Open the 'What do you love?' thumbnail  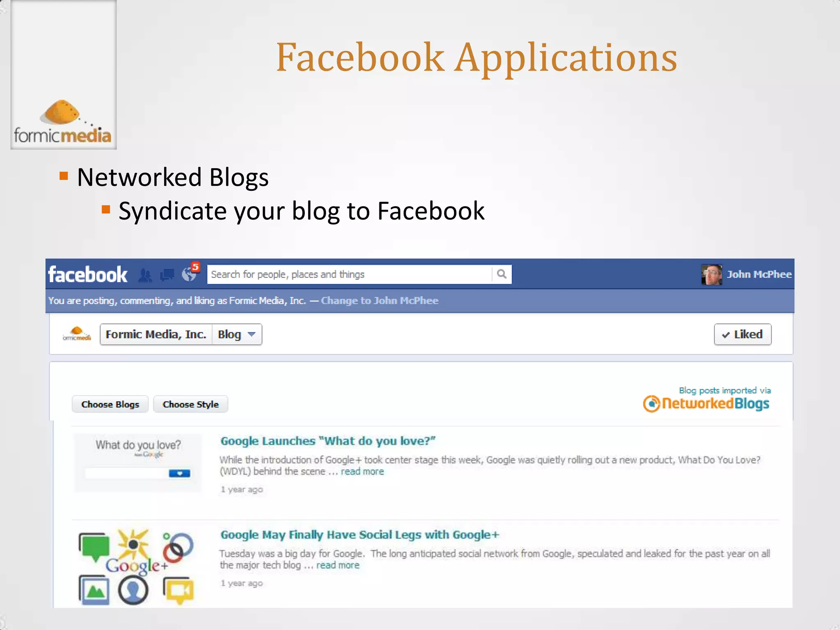(138, 463)
